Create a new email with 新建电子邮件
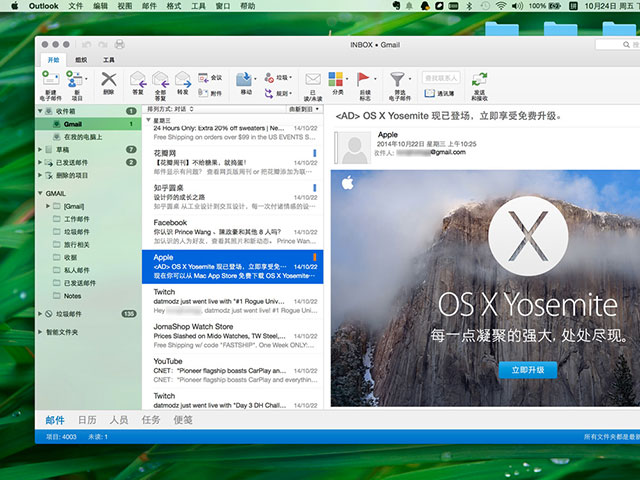This screenshot has height=480, width=640. (51, 85)
